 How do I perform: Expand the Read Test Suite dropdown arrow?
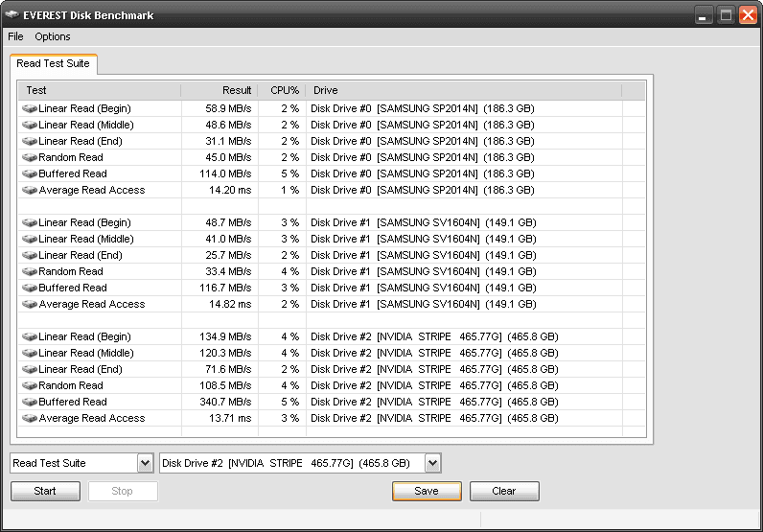(145, 463)
